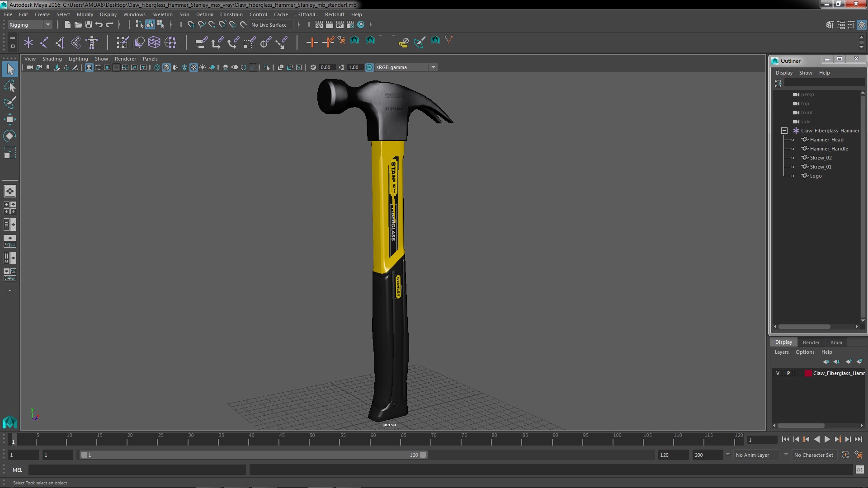This screenshot has height=488, width=868.
Task: Click the script editor icon
Action: click(859, 470)
